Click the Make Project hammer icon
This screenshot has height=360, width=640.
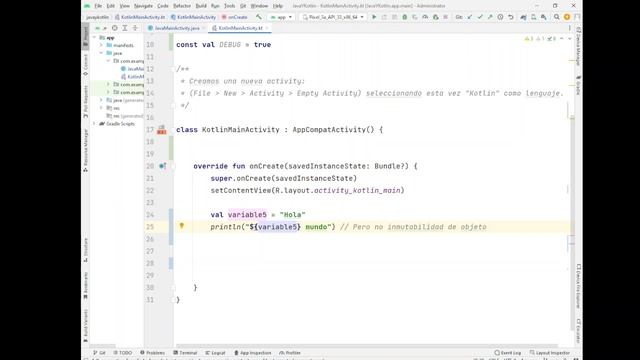259,17
